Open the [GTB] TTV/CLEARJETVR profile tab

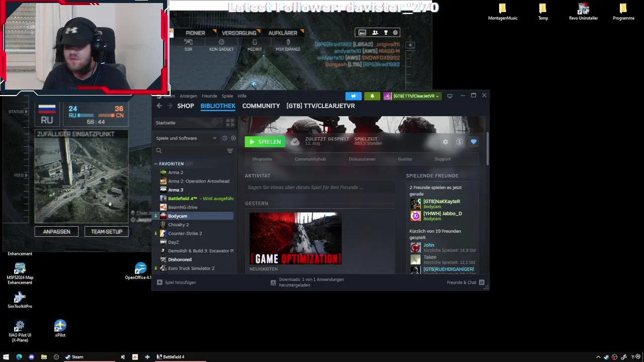[320, 106]
